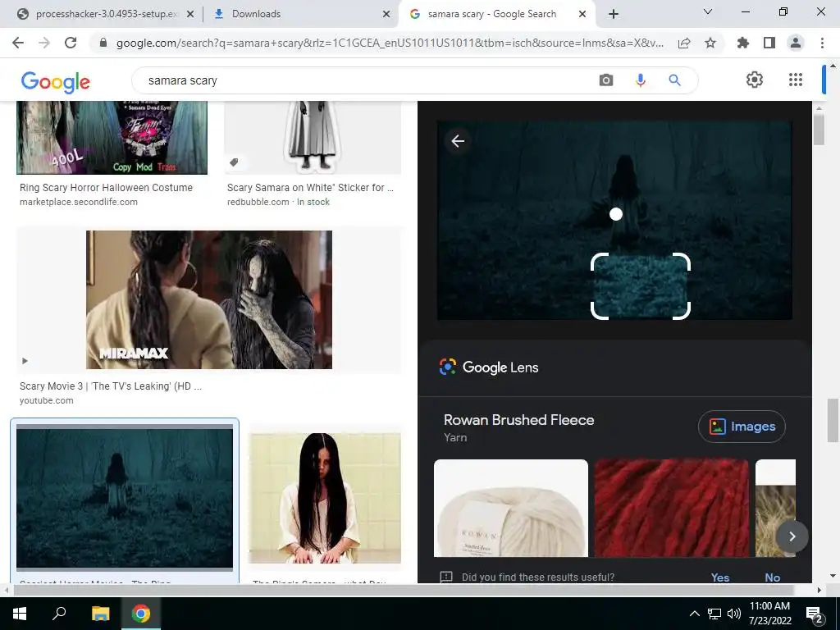
Task: Show next yarn results with the carousel arrow
Action: [x=792, y=536]
